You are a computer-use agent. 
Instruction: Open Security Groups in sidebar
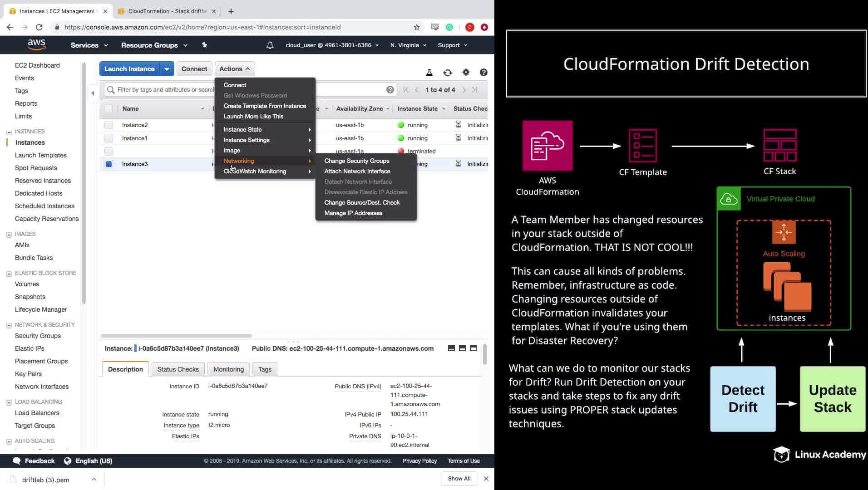38,336
